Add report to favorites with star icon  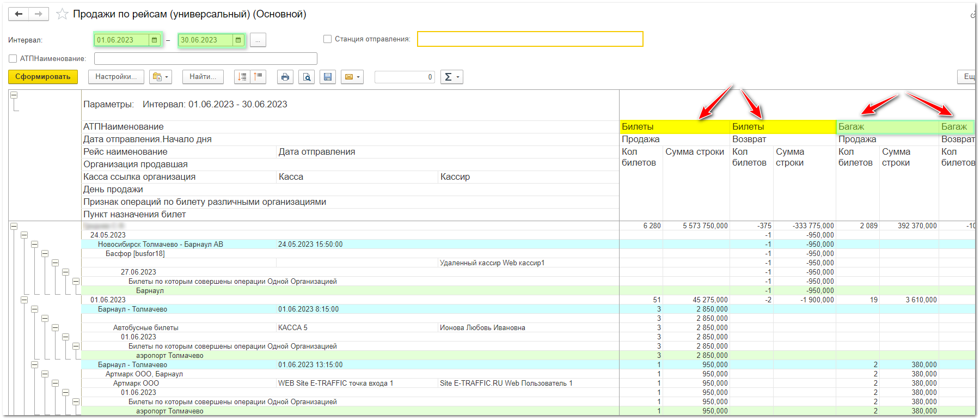pyautogui.click(x=63, y=14)
